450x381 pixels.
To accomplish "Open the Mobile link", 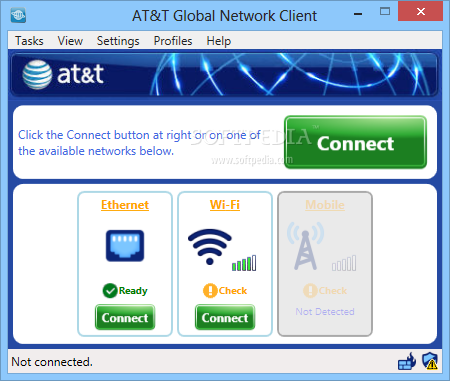I will [x=325, y=205].
